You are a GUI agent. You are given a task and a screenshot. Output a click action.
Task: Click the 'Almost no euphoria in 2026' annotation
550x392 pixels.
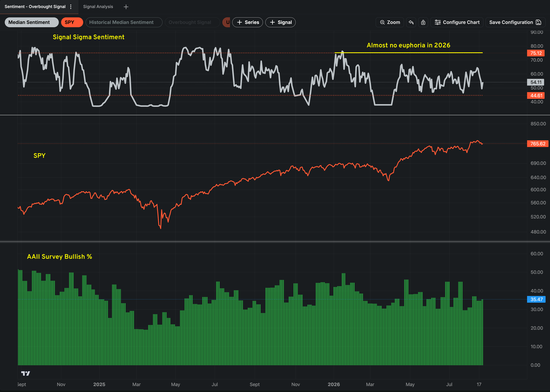click(408, 45)
